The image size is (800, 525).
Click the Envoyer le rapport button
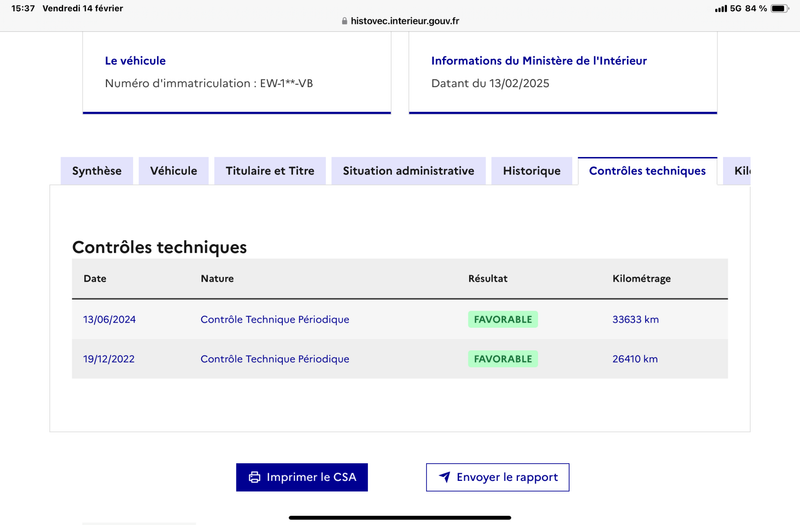tap(497, 477)
